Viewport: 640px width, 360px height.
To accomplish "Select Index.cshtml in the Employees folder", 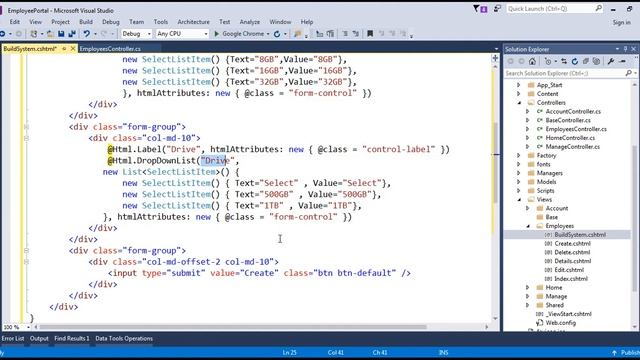I will coord(571,279).
